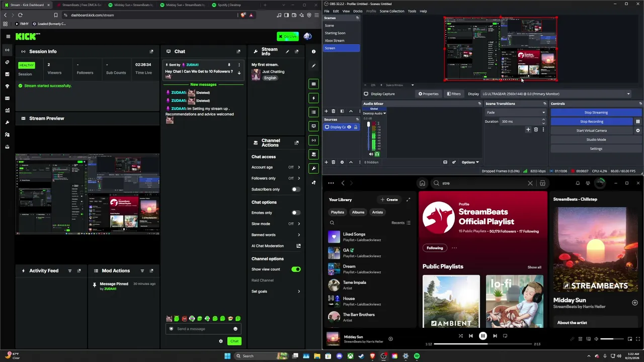Image resolution: width=644 pixels, height=362 pixels.
Task: Add a new scene in OBS Scenes
Action: (x=326, y=111)
